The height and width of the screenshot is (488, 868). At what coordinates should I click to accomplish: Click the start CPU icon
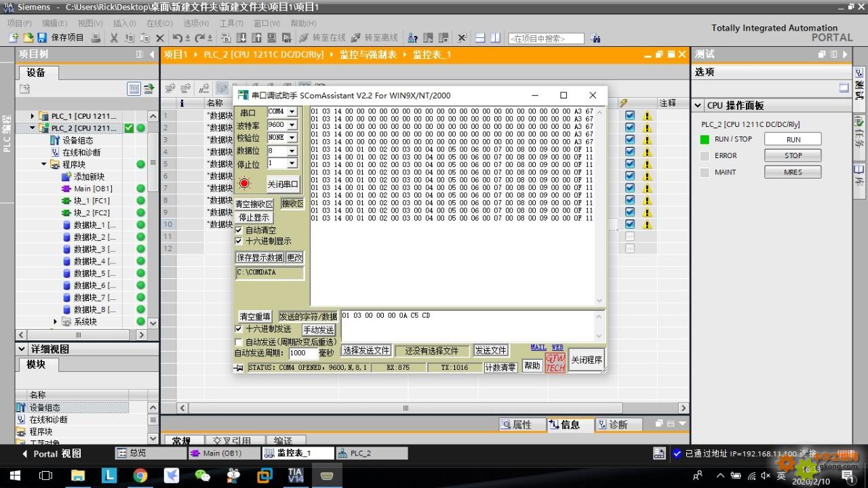[x=428, y=38]
